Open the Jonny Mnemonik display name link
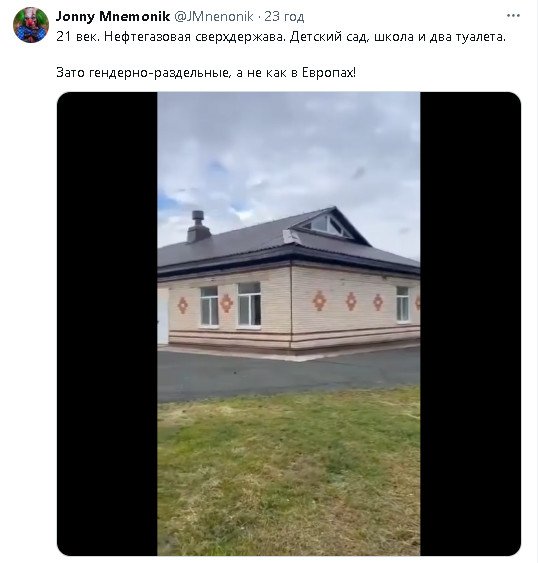The width and height of the screenshot is (538, 563). [113, 16]
